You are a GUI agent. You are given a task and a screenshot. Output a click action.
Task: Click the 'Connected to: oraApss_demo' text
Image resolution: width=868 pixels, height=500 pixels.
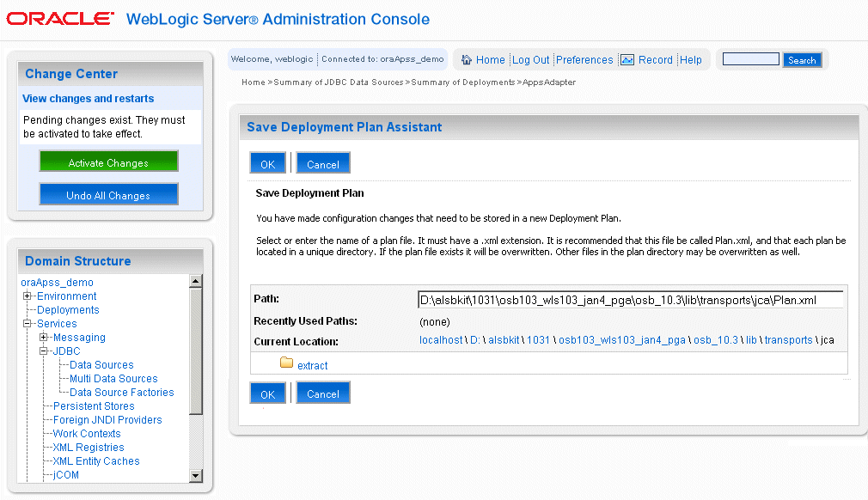382,59
